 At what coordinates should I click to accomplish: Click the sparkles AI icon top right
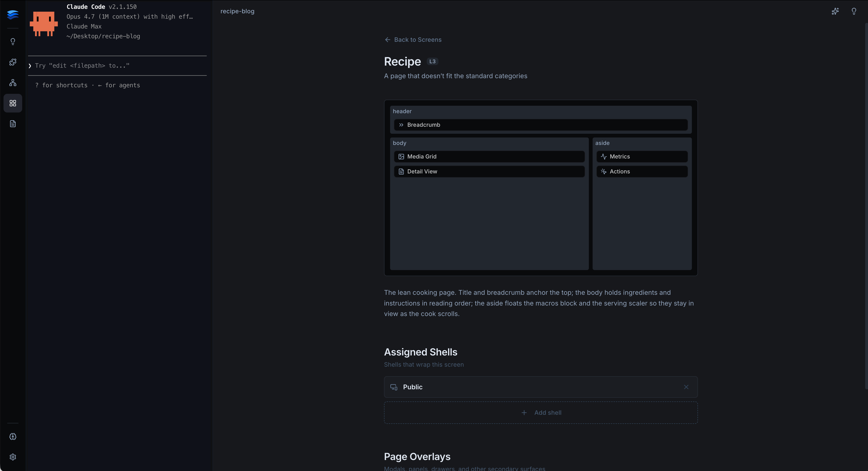[835, 11]
